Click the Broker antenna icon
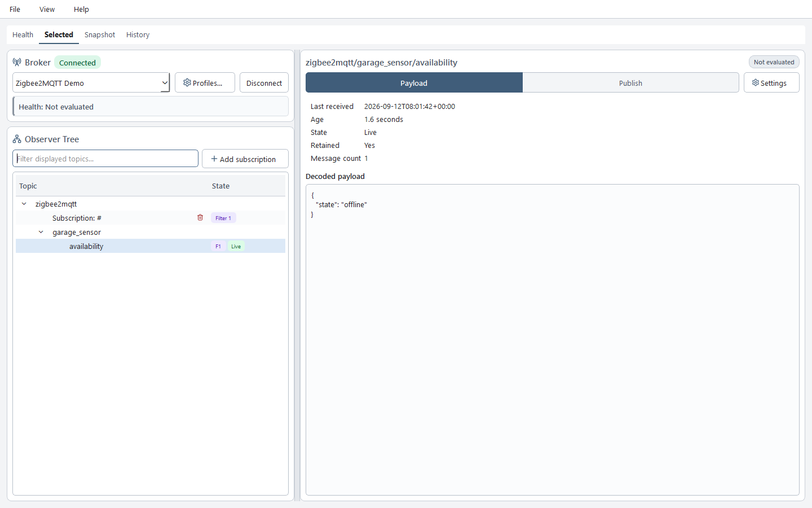 (x=17, y=62)
